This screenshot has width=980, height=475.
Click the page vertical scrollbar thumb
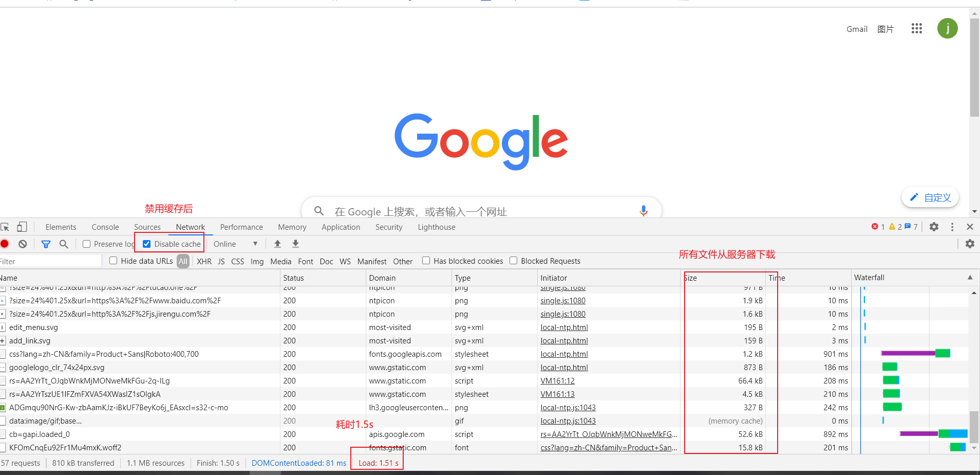pos(974,67)
